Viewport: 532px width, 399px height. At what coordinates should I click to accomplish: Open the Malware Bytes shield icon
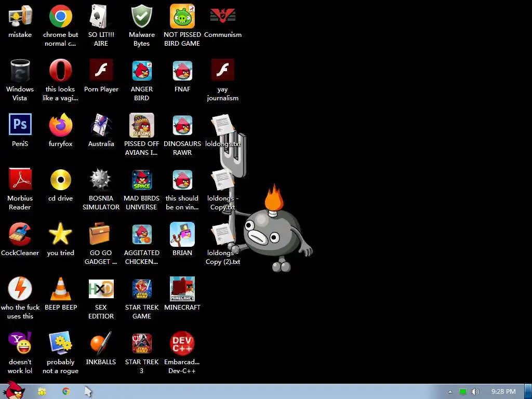pos(141,16)
